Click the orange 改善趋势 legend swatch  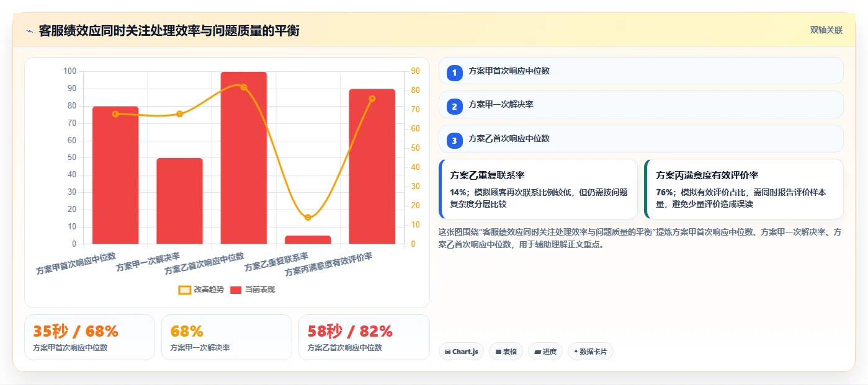click(184, 290)
